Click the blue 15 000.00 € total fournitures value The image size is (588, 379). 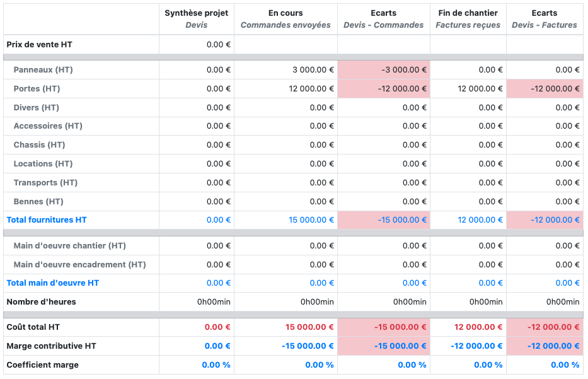click(x=311, y=220)
